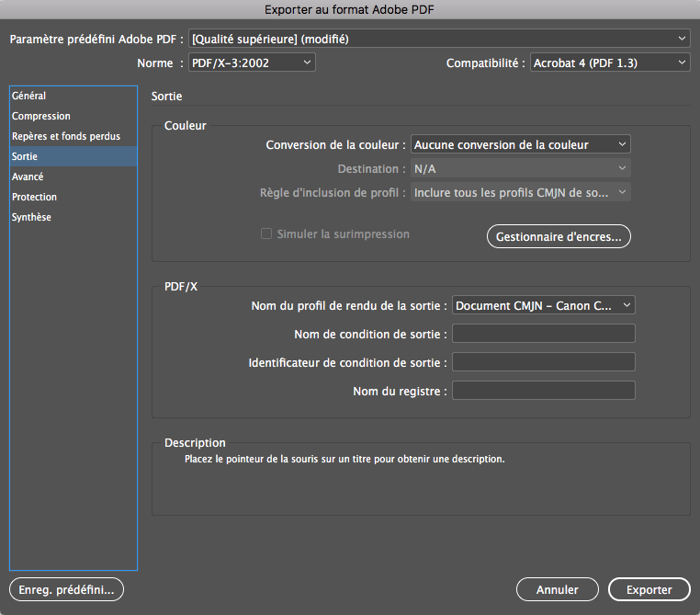Expand the Norme PDF/X-3:2002 dropdown
Viewport: 700px width, 615px height.
tap(251, 63)
